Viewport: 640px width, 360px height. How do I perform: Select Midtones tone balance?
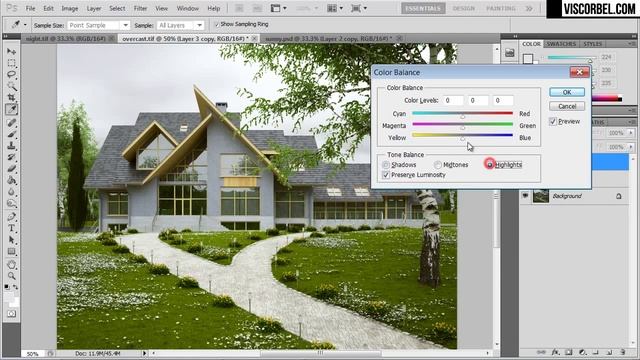438,165
